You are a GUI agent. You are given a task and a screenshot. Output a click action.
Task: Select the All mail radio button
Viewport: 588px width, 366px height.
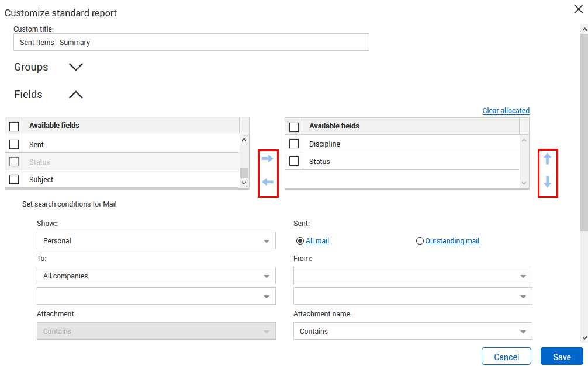click(x=300, y=240)
